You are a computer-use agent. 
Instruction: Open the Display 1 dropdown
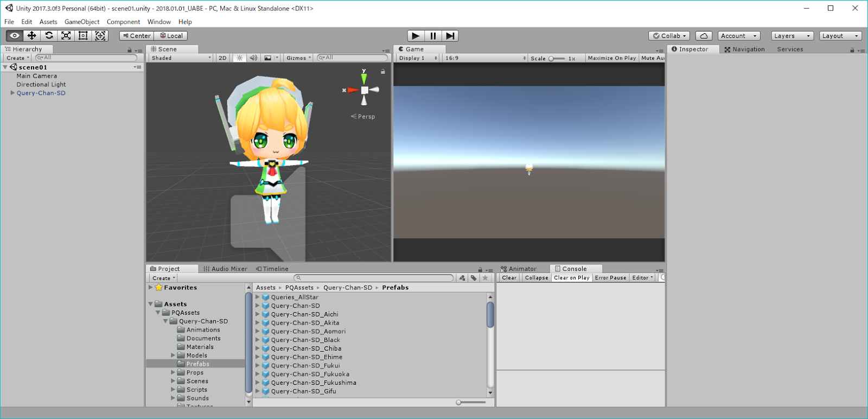tap(418, 58)
